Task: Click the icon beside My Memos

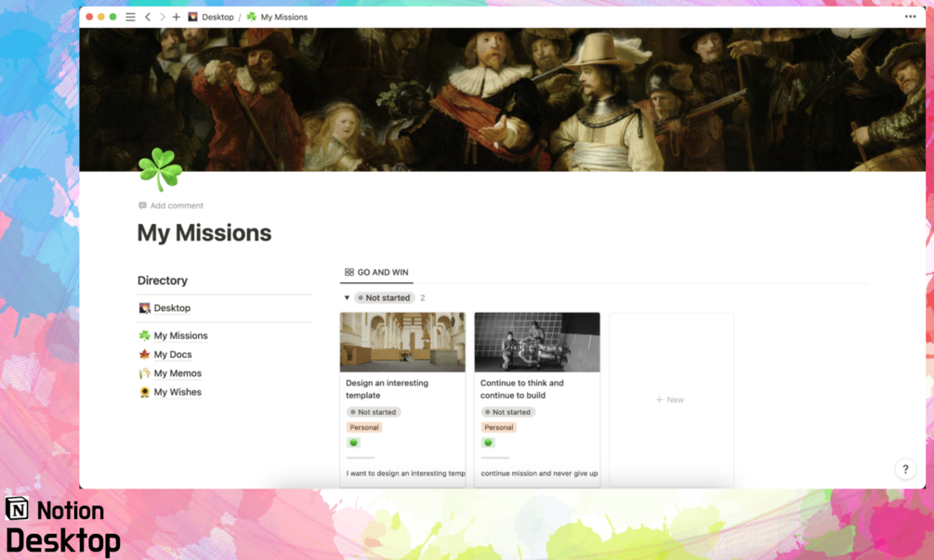Action: tap(144, 373)
